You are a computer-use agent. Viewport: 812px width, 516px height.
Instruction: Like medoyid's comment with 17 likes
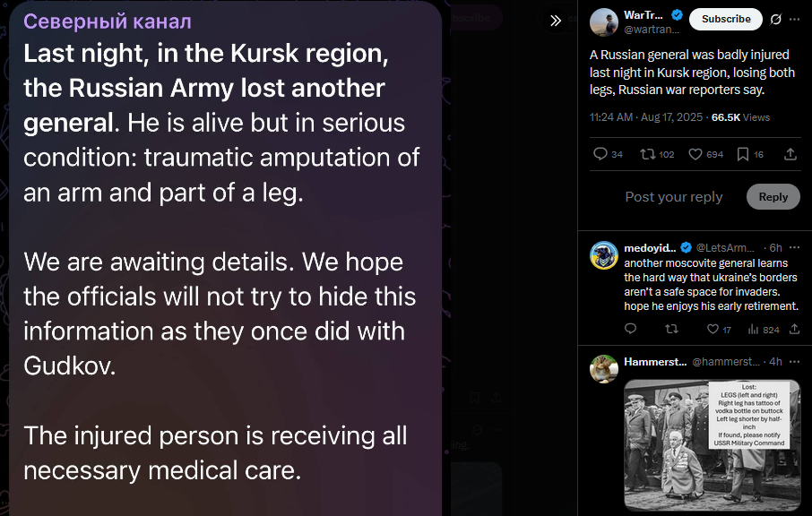(x=719, y=329)
